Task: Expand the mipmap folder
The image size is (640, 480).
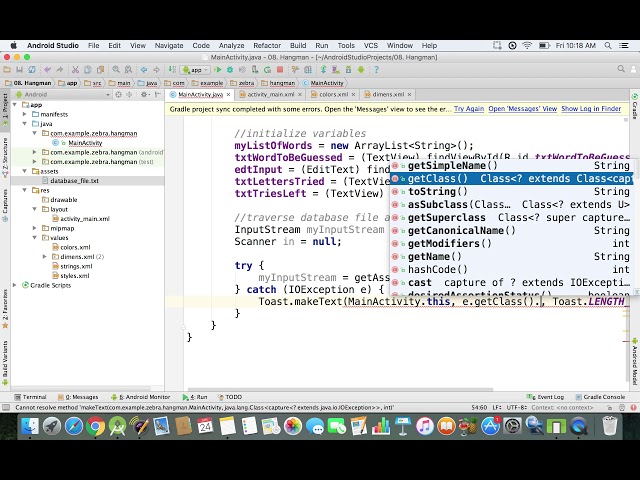Action: [x=35, y=228]
